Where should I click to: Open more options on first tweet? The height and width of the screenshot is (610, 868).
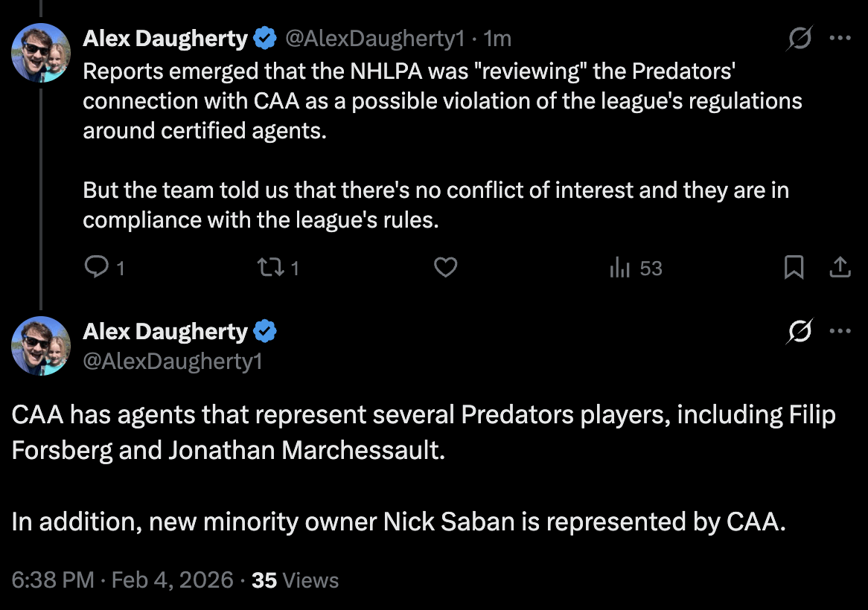pos(840,39)
